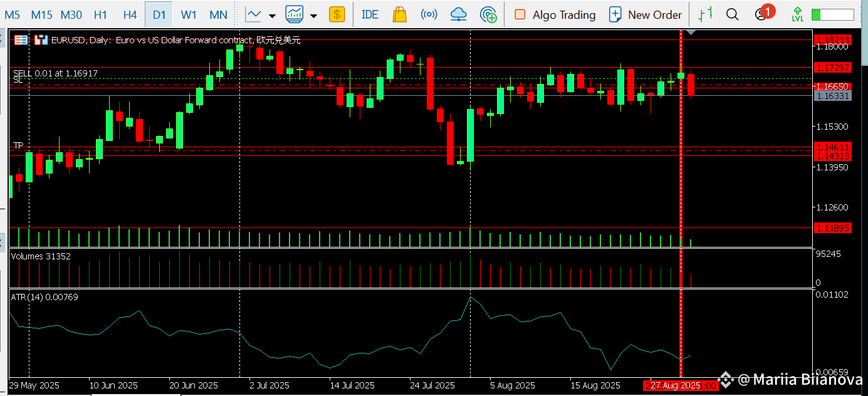Image resolution: width=868 pixels, height=396 pixels.
Task: Click the LVL upgrade icon
Action: [x=797, y=14]
